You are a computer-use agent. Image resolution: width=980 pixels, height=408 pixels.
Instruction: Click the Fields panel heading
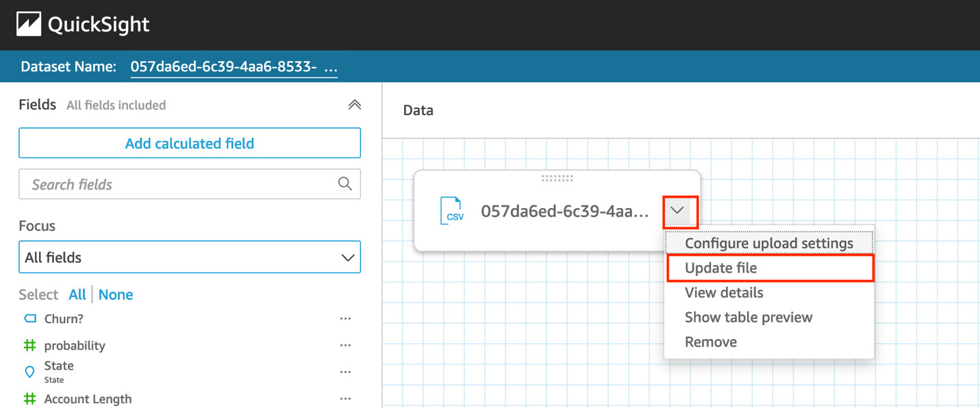pos(38,105)
